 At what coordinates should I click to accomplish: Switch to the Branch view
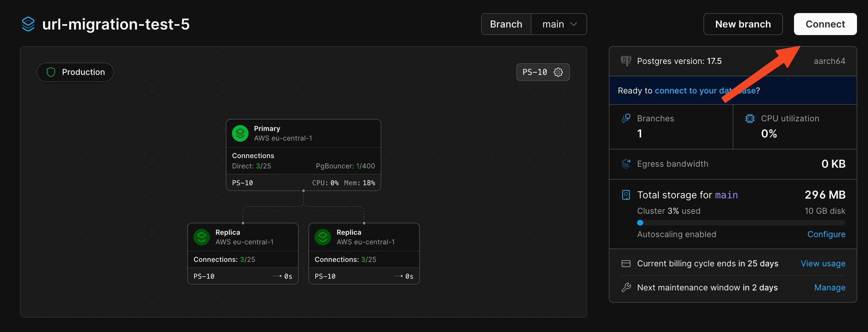(506, 24)
